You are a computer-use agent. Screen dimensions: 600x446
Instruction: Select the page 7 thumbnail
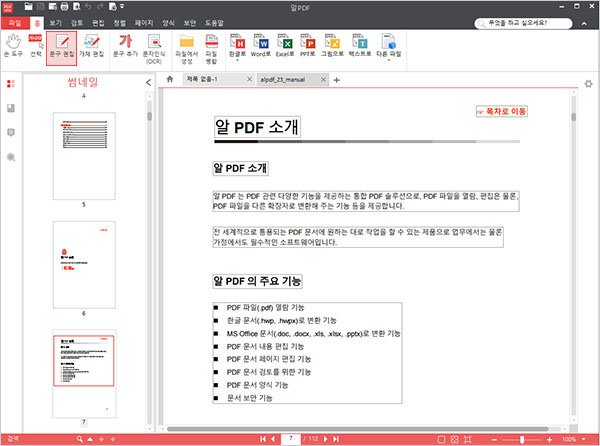pos(84,373)
